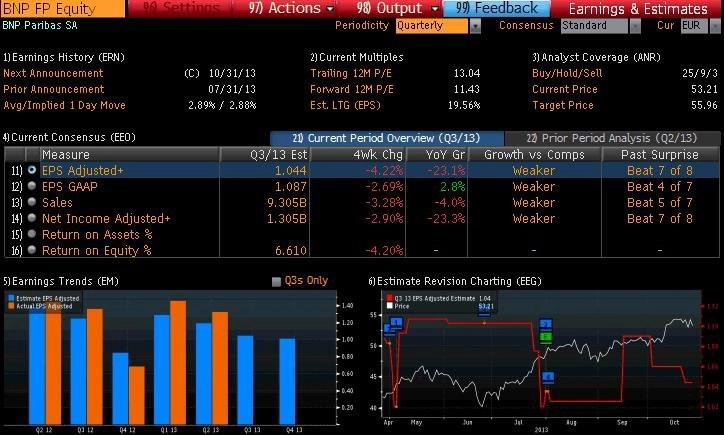Click the Q1 13 orange actual bar

(178, 362)
